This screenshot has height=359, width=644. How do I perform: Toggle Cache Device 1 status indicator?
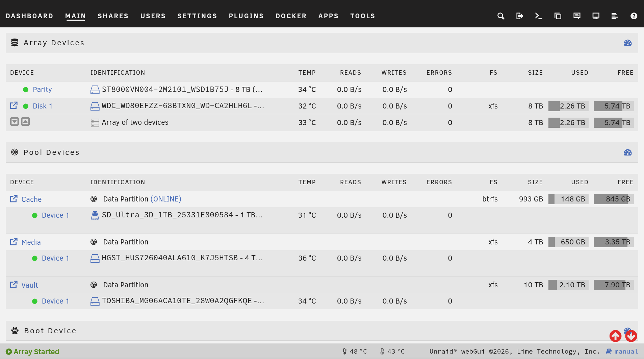click(x=35, y=215)
